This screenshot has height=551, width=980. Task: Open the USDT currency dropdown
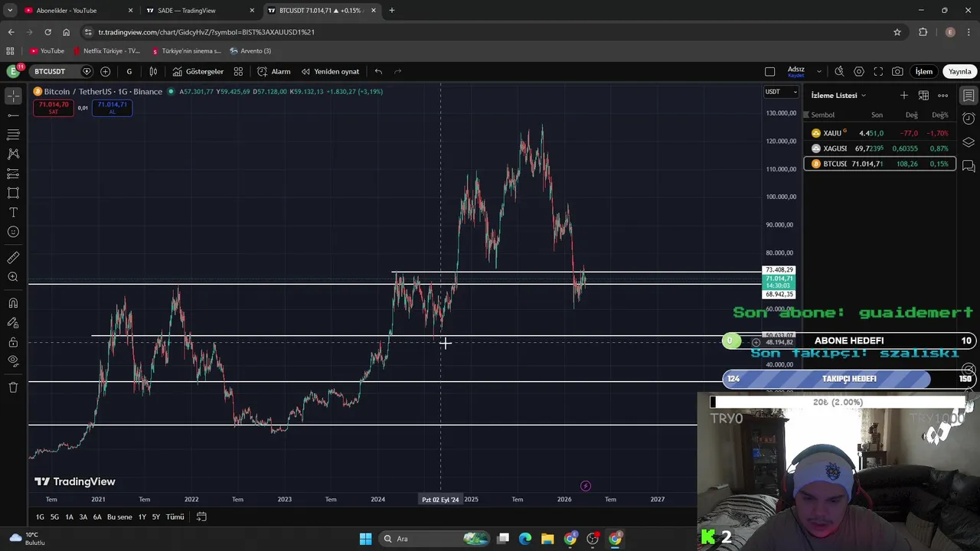click(x=781, y=92)
